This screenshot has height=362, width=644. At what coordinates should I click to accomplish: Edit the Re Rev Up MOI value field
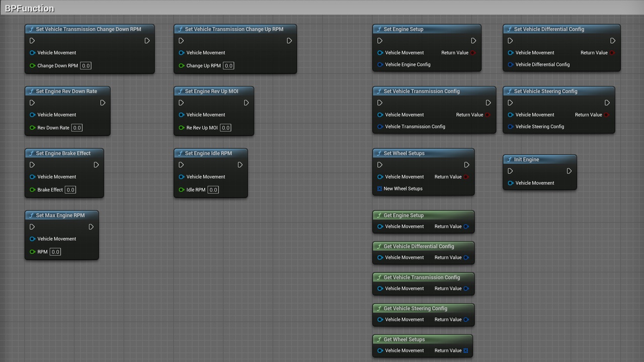[x=225, y=128]
